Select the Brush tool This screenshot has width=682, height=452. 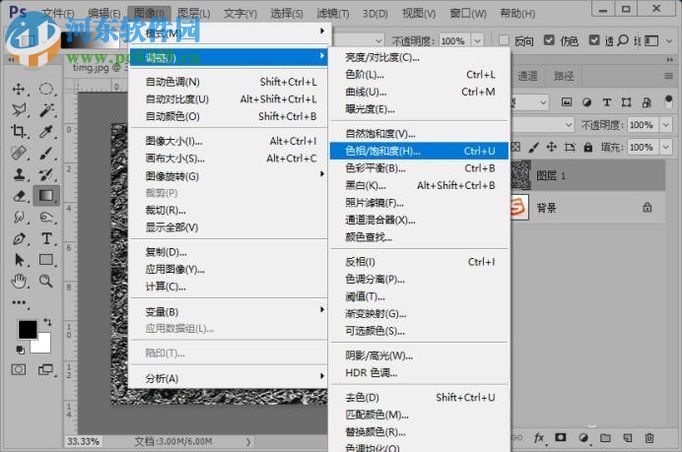(x=46, y=153)
